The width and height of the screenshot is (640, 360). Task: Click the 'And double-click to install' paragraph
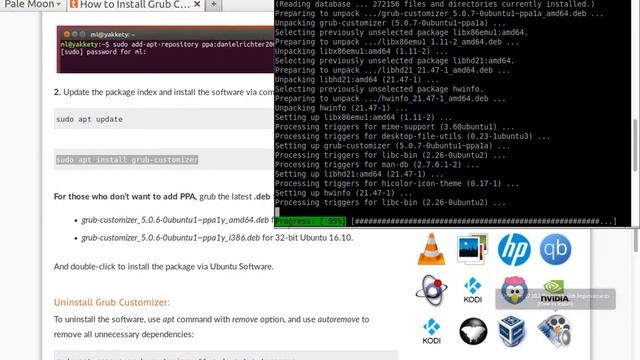coord(164,267)
